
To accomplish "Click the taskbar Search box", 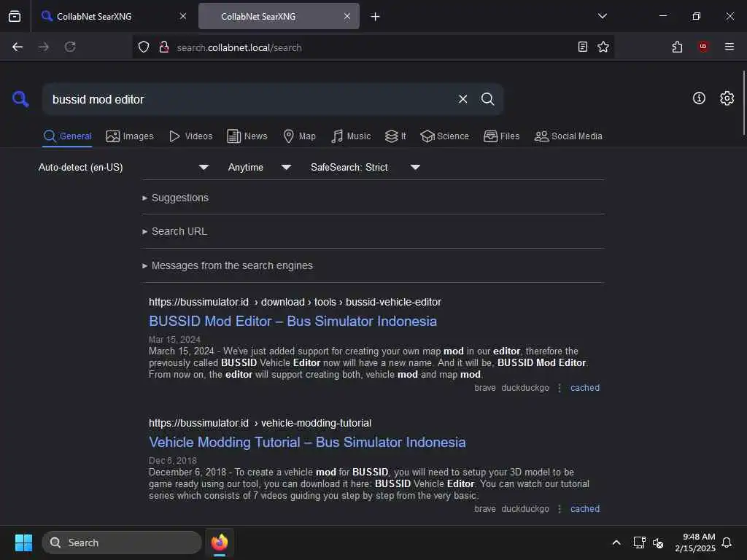I will click(x=122, y=542).
